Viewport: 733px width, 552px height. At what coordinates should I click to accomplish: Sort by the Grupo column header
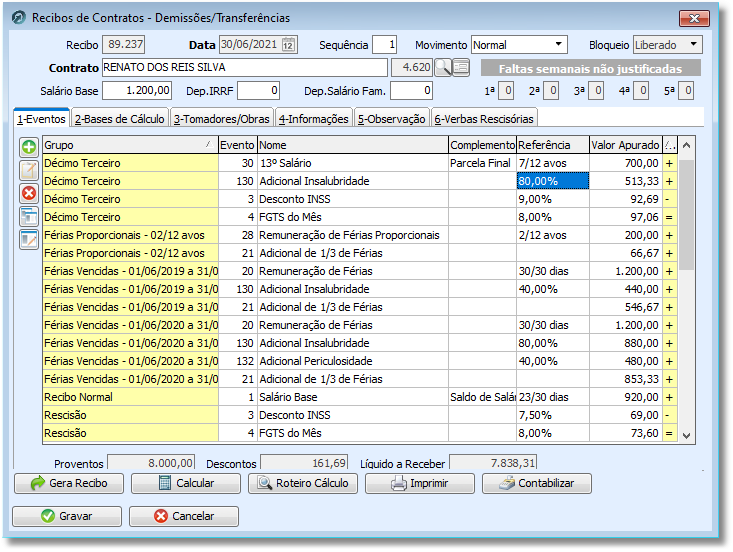click(130, 145)
